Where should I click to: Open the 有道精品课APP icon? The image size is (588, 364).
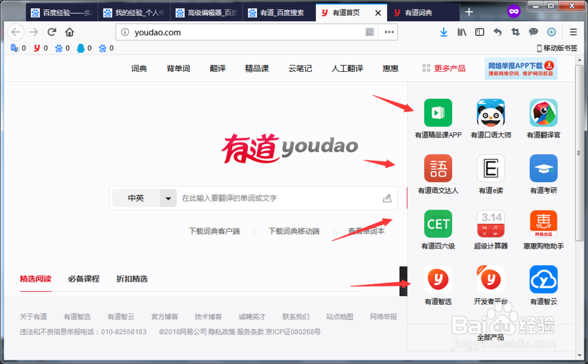click(x=438, y=113)
